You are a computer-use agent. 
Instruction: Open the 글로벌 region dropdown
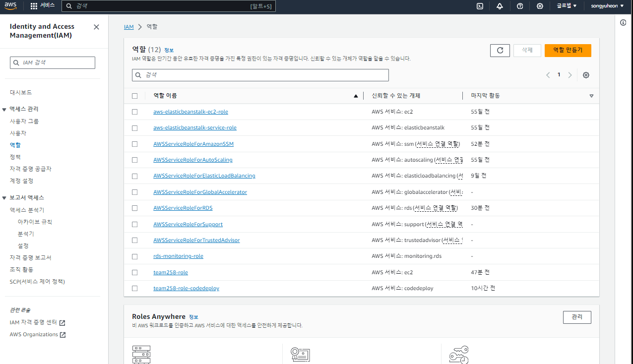pyautogui.click(x=567, y=6)
